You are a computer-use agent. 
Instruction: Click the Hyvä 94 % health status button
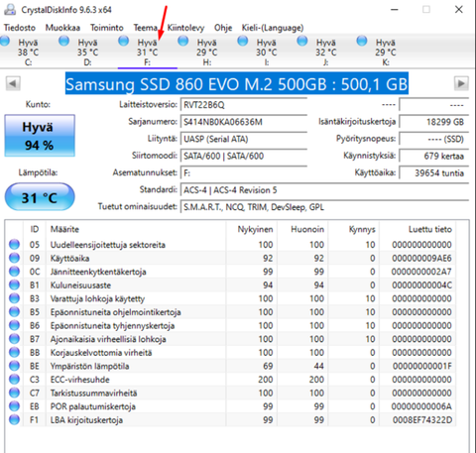pos(40,136)
